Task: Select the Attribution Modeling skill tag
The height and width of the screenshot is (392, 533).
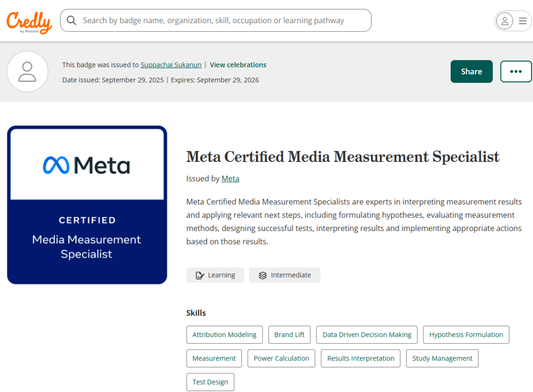Action: point(224,334)
